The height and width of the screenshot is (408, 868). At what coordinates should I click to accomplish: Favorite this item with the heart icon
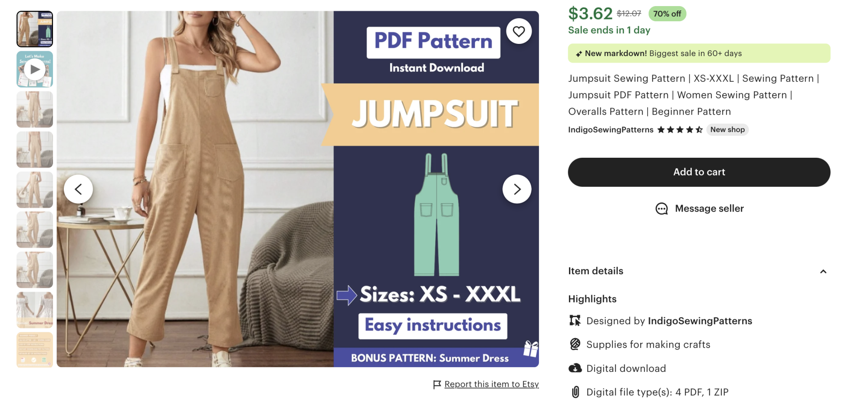point(519,31)
